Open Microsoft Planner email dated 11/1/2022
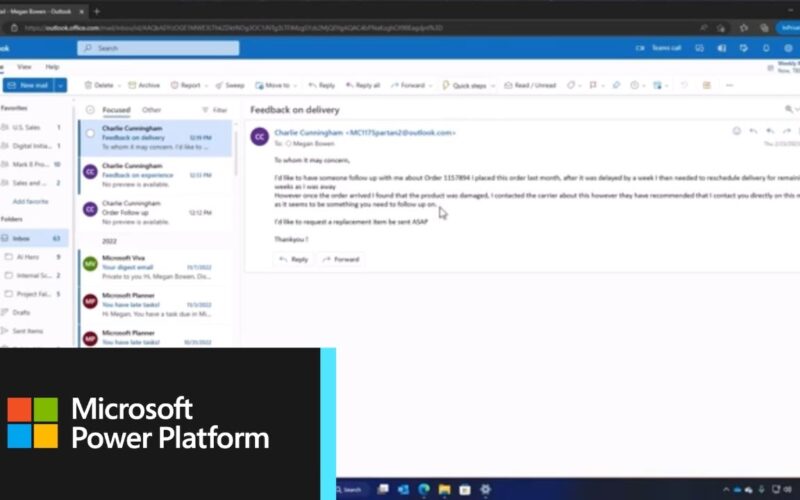The height and width of the screenshot is (500, 800). 156,305
